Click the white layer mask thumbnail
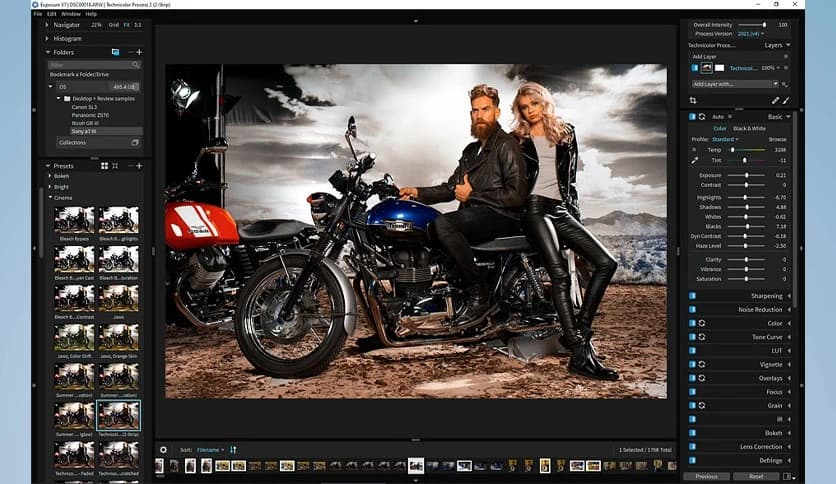The image size is (836, 484). pyautogui.click(x=720, y=68)
